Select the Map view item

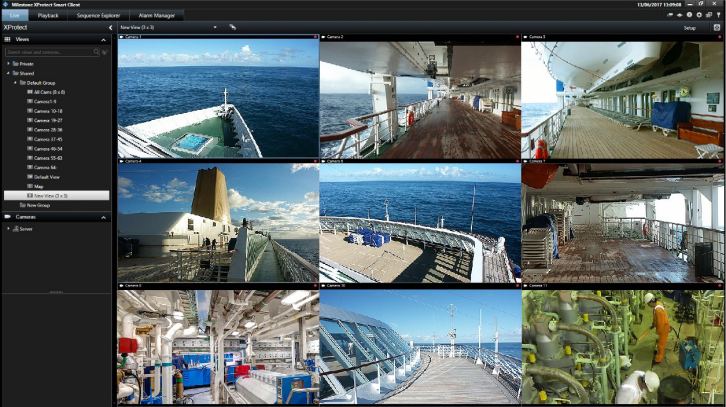[39, 186]
